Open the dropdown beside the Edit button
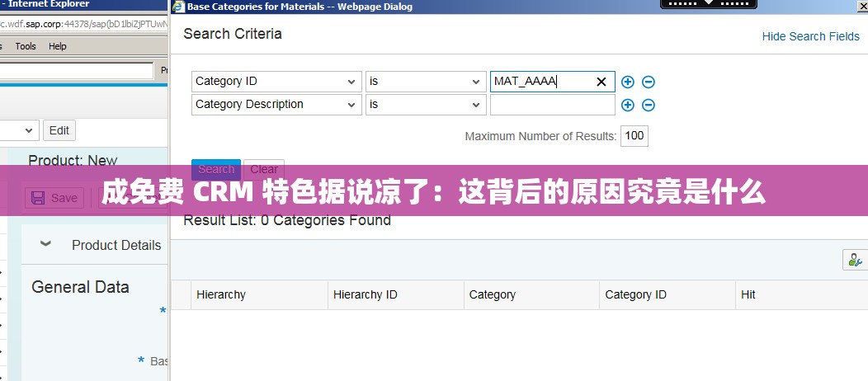This screenshot has width=868, height=381. pos(29,130)
